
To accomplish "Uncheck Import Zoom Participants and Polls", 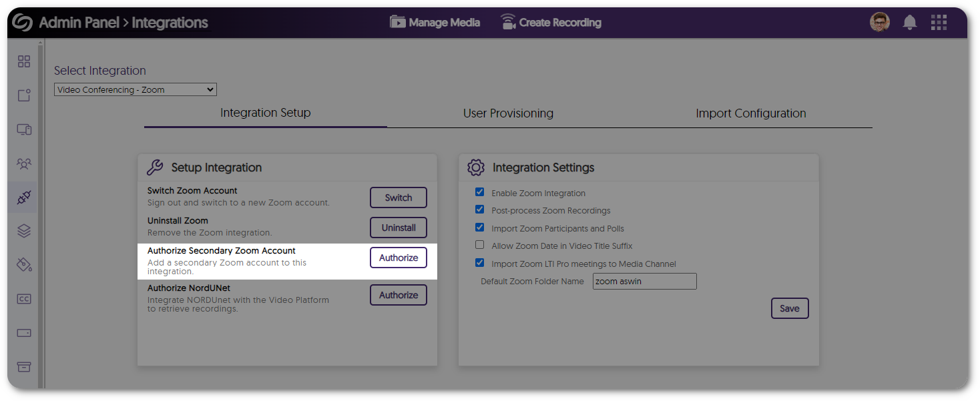I will 479,227.
